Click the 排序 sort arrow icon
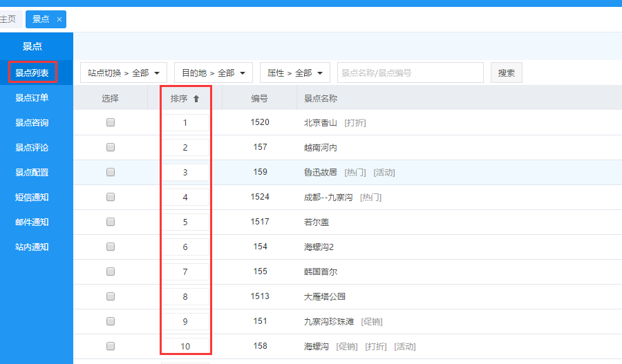The width and height of the screenshot is (622, 364). tap(196, 99)
